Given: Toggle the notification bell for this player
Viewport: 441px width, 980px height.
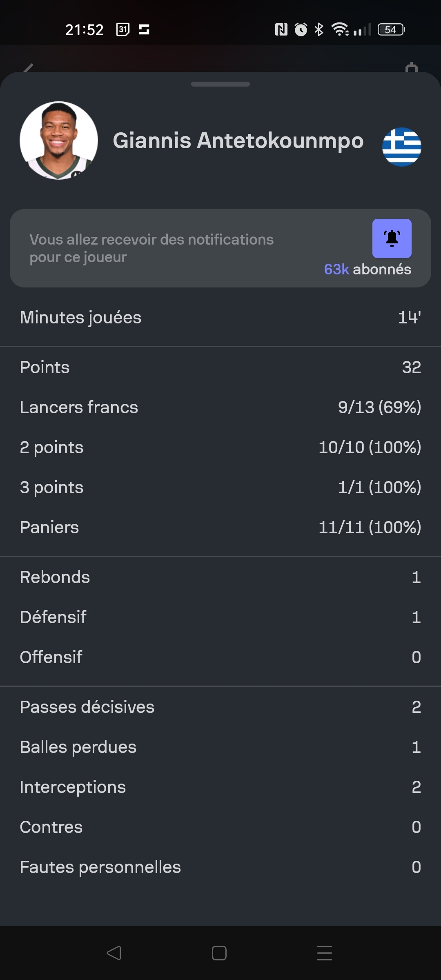Looking at the screenshot, I should tap(392, 238).
